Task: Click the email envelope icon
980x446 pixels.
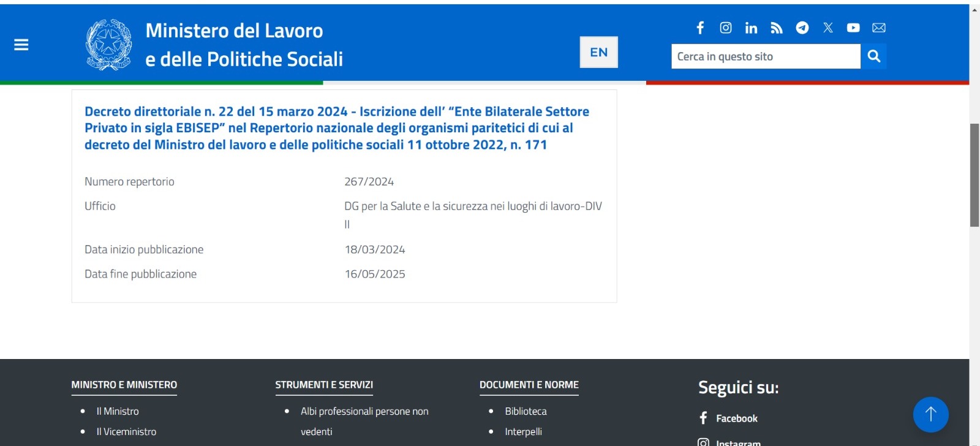Action: point(879,28)
